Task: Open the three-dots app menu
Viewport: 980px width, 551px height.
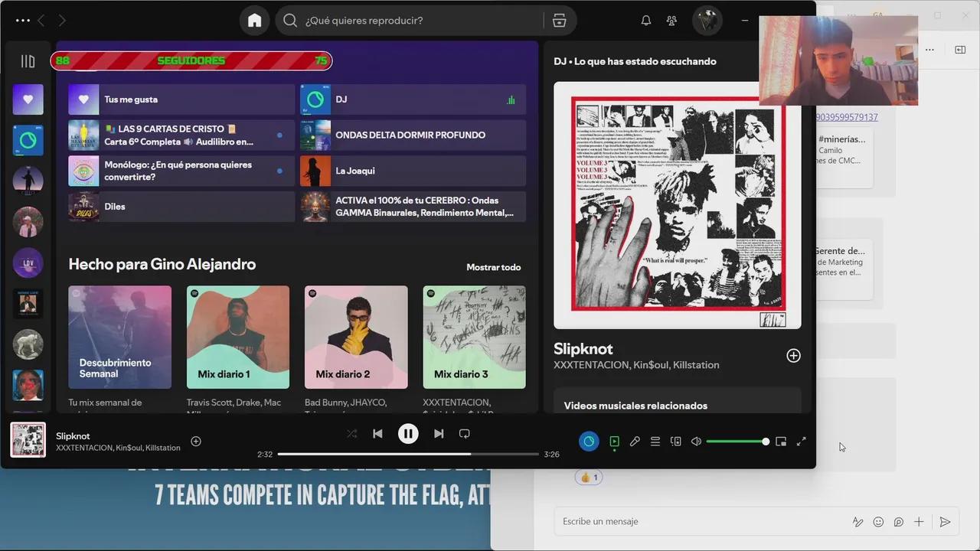Action: pos(22,21)
